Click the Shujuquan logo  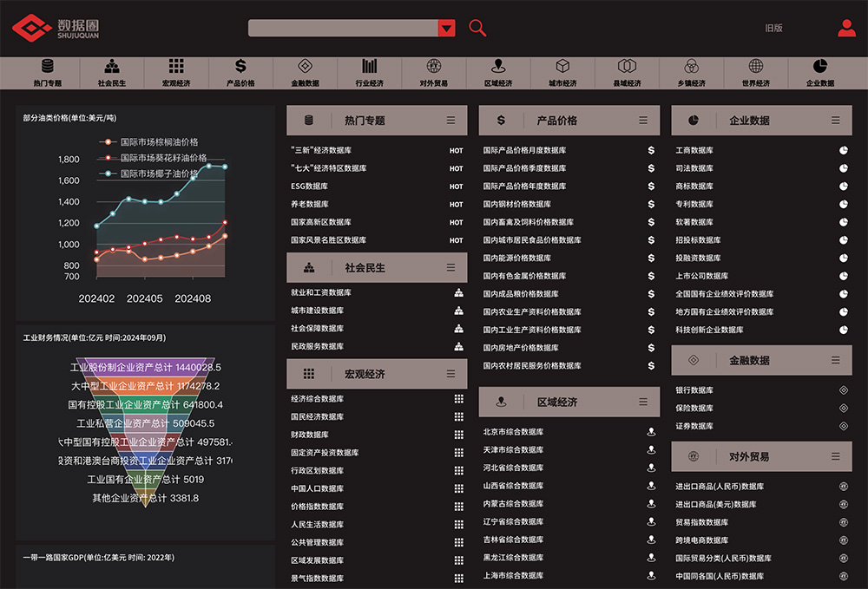pyautogui.click(x=56, y=29)
